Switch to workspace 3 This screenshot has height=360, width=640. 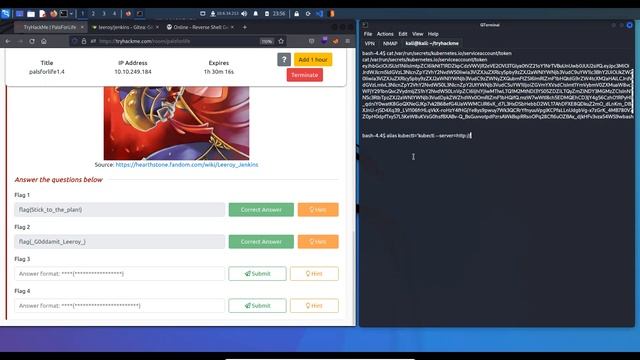click(104, 14)
